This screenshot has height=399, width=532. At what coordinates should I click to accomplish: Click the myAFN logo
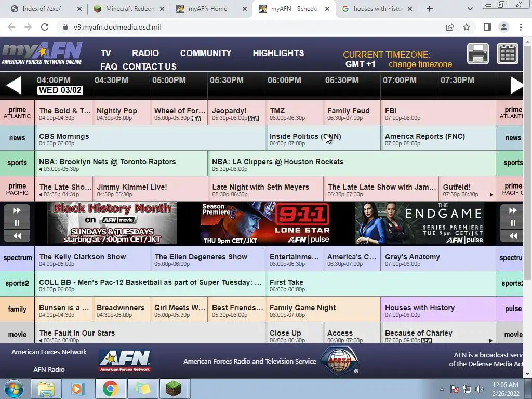pos(42,54)
